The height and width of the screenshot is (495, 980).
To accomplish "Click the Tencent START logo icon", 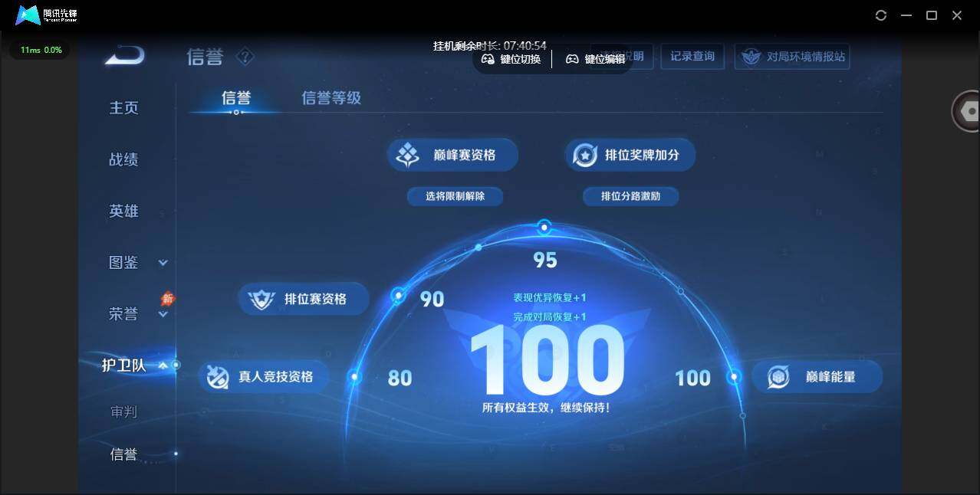I will click(28, 15).
